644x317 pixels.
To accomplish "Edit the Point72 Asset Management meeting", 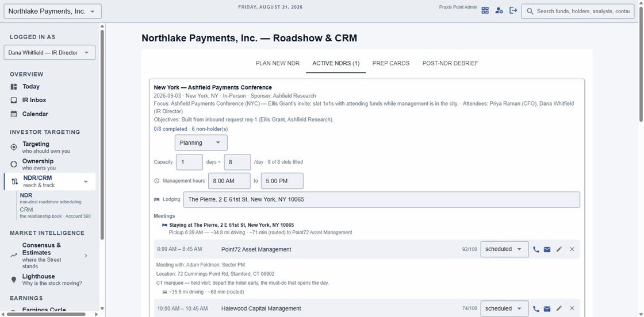I will coord(559,249).
